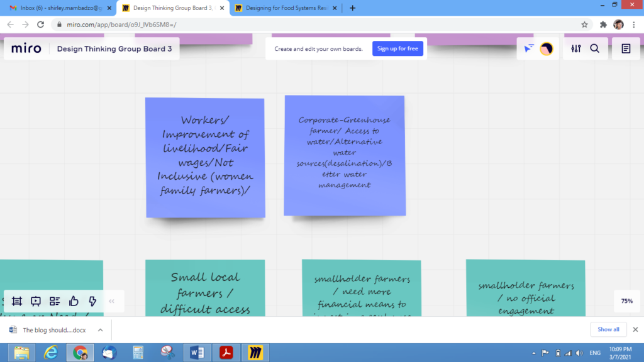Open the battery status tray icon

coord(558,353)
